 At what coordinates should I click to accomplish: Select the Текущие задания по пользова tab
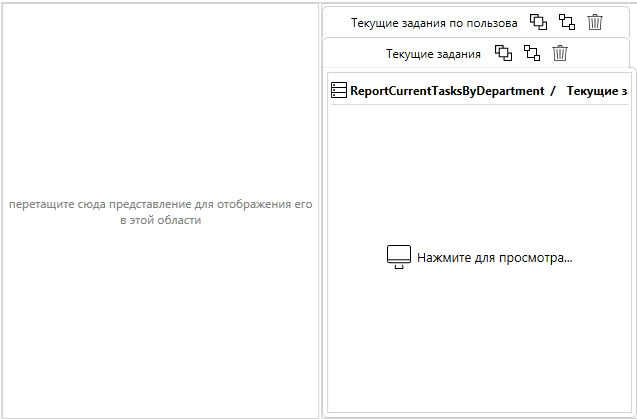click(433, 22)
